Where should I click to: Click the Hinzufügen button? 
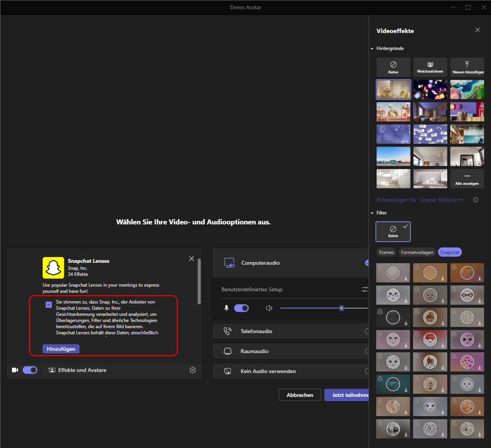pyautogui.click(x=61, y=349)
